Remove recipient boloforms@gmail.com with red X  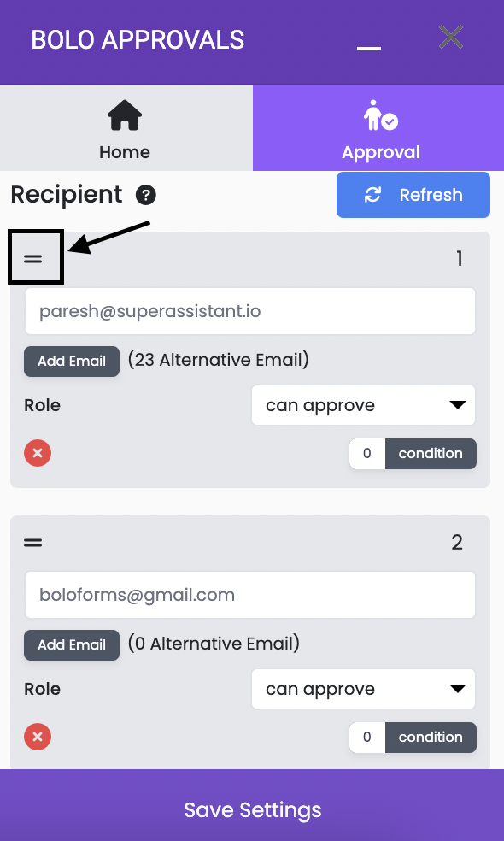(x=38, y=737)
